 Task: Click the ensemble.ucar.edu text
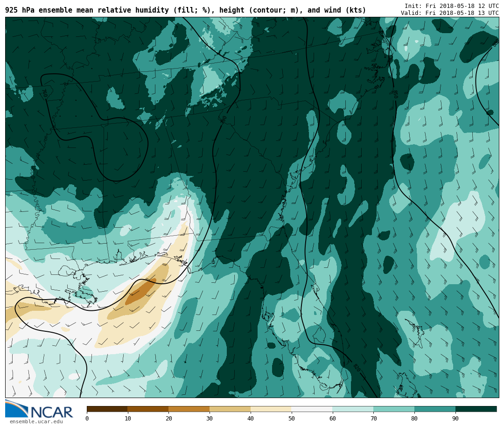[36, 421]
